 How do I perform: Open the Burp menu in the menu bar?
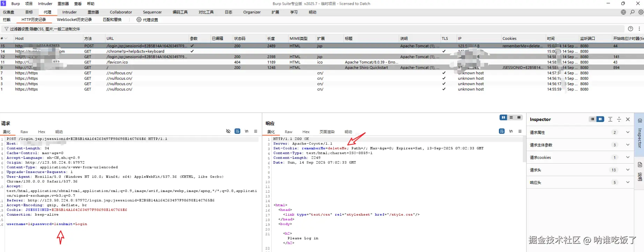point(16,3)
